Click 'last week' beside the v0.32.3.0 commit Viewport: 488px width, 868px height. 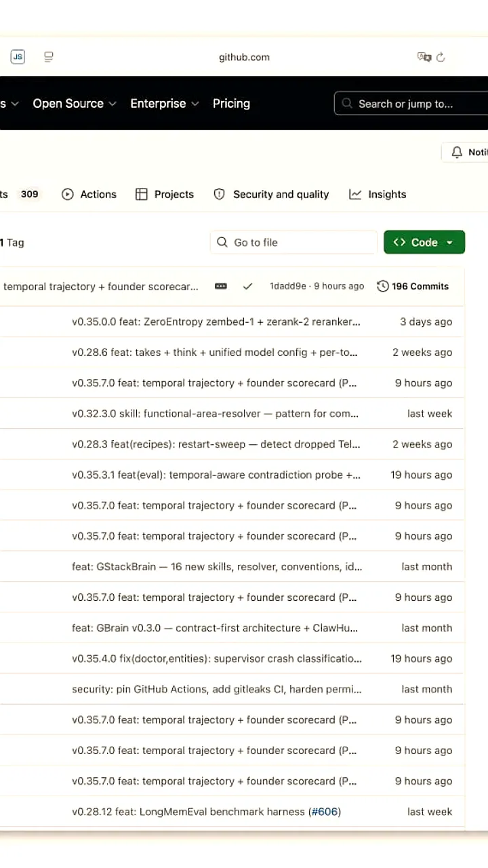(430, 413)
